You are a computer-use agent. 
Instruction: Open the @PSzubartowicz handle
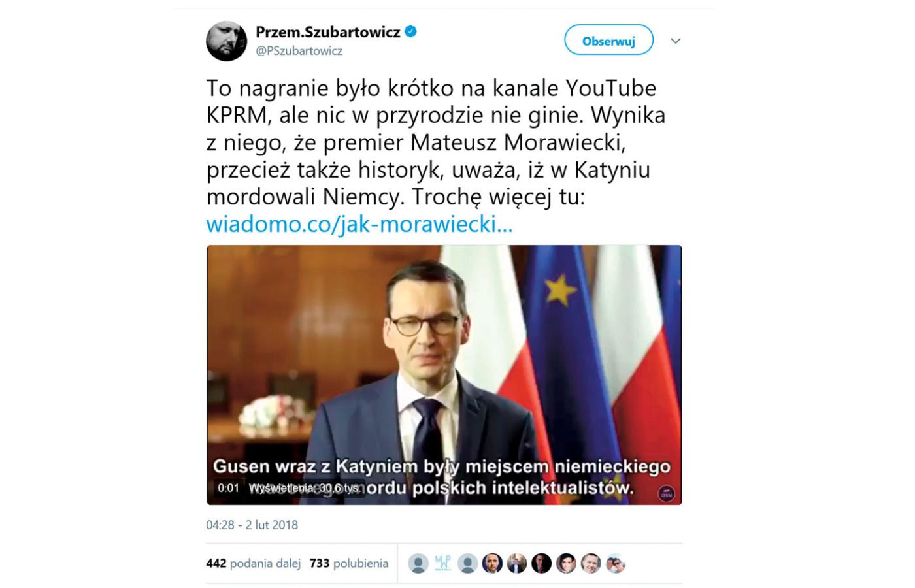[299, 51]
